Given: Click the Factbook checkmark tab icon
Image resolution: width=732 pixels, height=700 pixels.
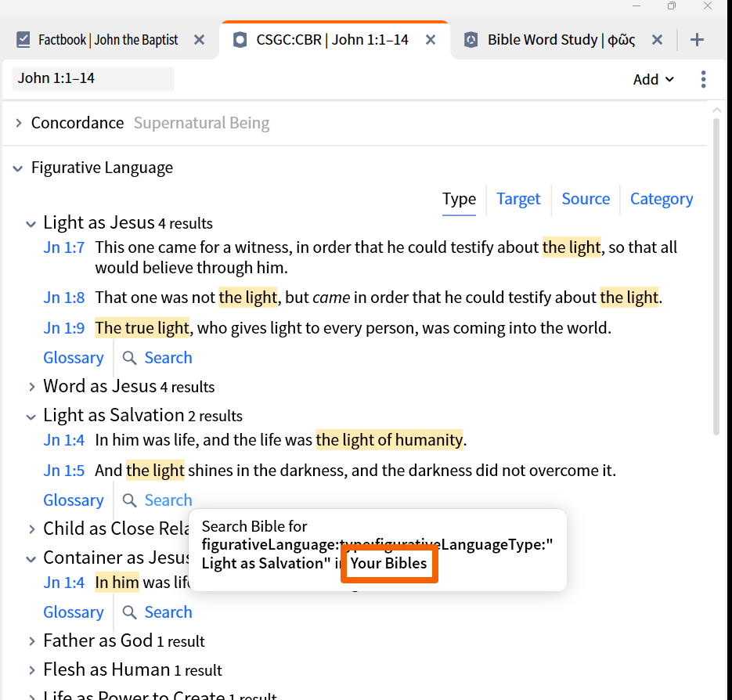Looking at the screenshot, I should 23,40.
